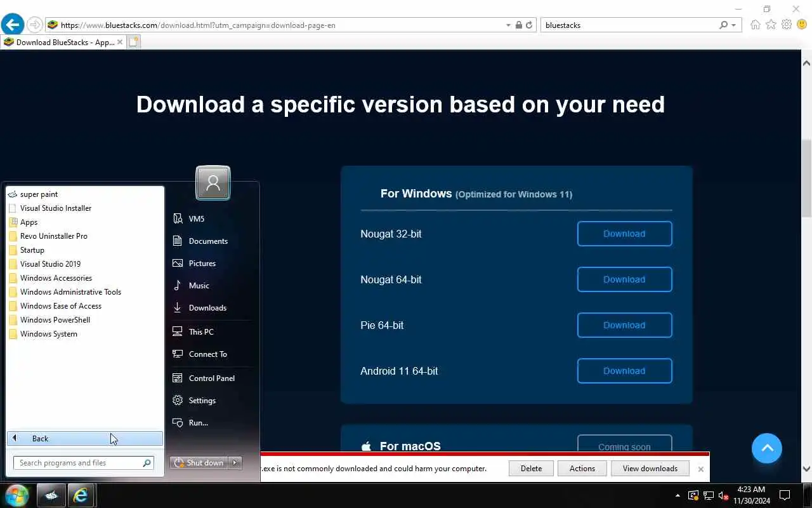The height and width of the screenshot is (508, 812).
Task: Download Android 11 64-bit version
Action: tap(624, 371)
